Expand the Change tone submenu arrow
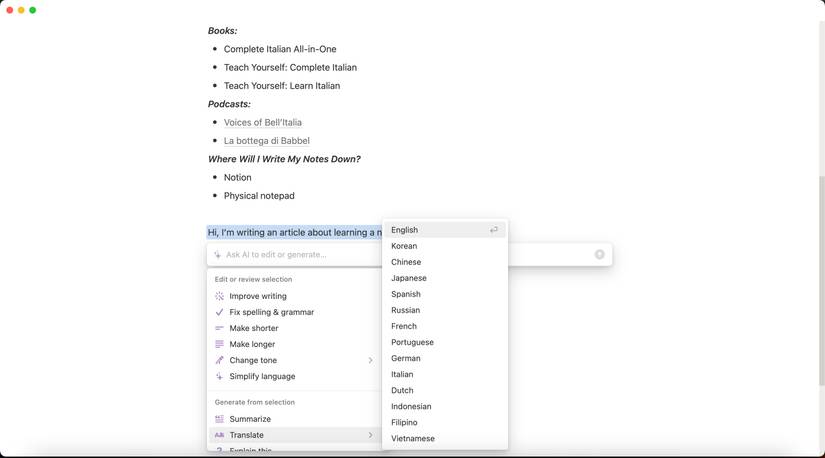 click(370, 360)
